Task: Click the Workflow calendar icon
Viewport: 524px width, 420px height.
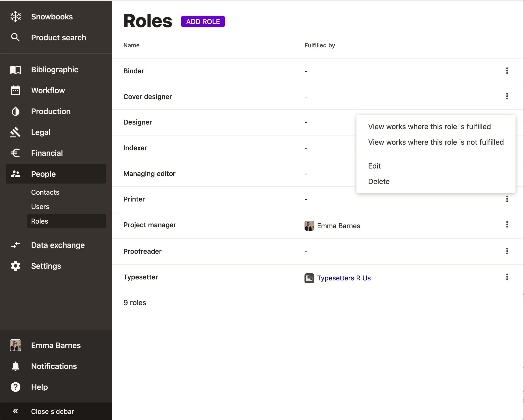Action: [x=16, y=90]
